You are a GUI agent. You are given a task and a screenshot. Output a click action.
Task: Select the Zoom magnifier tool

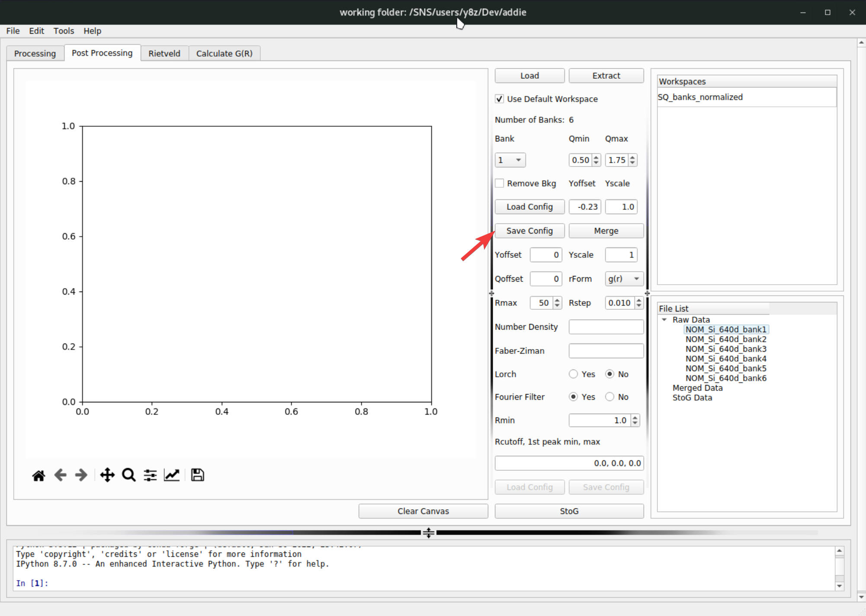coord(128,475)
